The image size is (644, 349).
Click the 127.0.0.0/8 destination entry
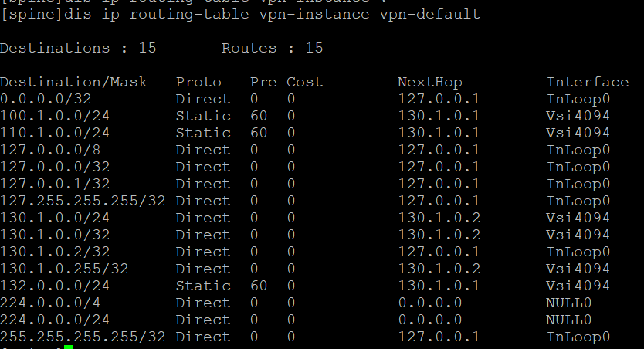(x=50, y=150)
